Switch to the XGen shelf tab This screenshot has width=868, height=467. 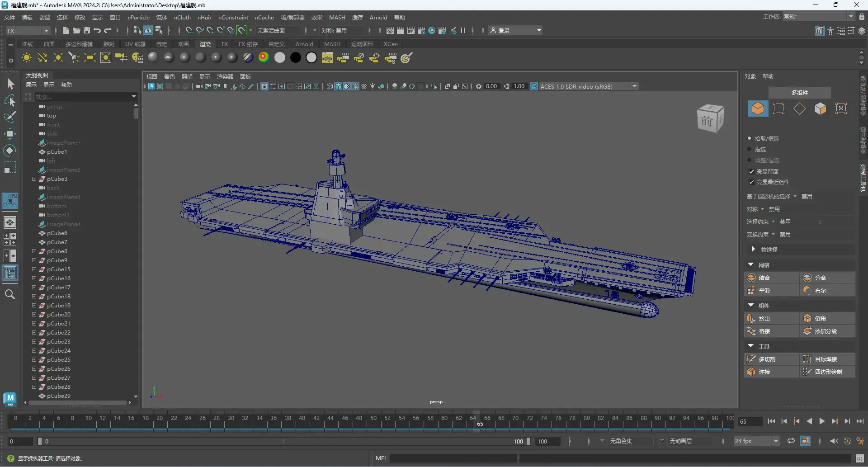[391, 44]
